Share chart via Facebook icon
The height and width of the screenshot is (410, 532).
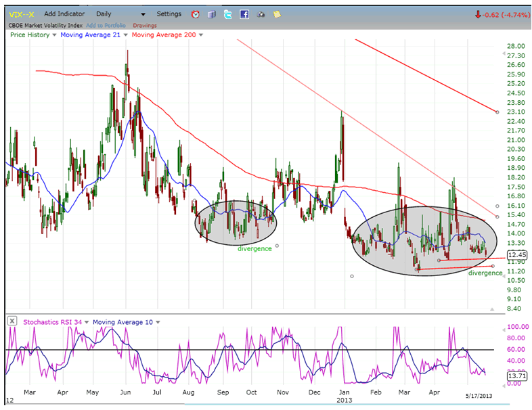[x=244, y=14]
